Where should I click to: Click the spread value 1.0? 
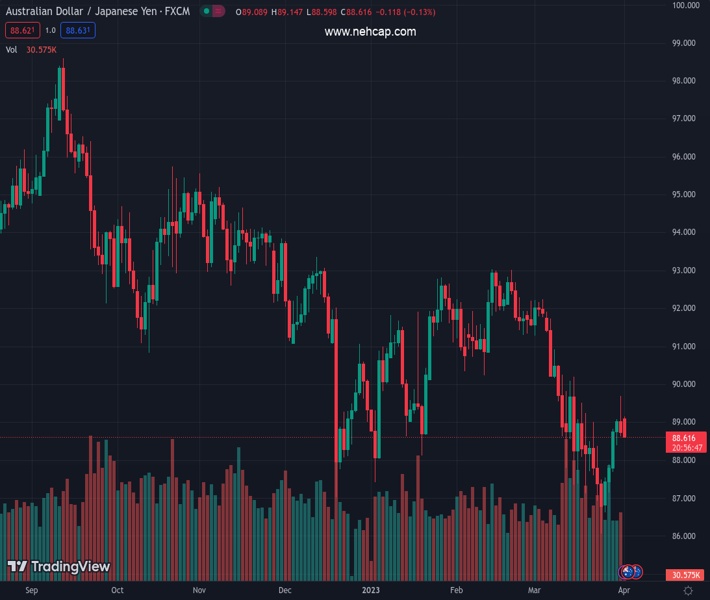pyautogui.click(x=50, y=30)
